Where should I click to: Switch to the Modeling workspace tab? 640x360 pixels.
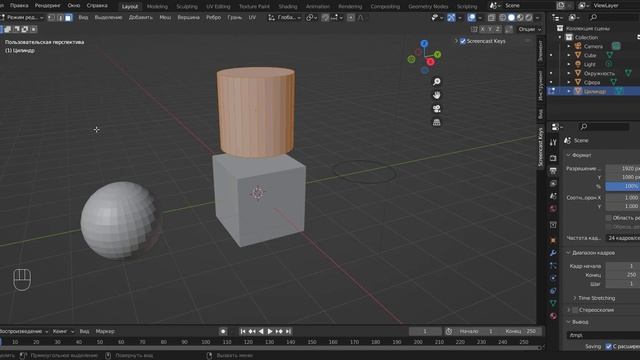click(x=157, y=7)
